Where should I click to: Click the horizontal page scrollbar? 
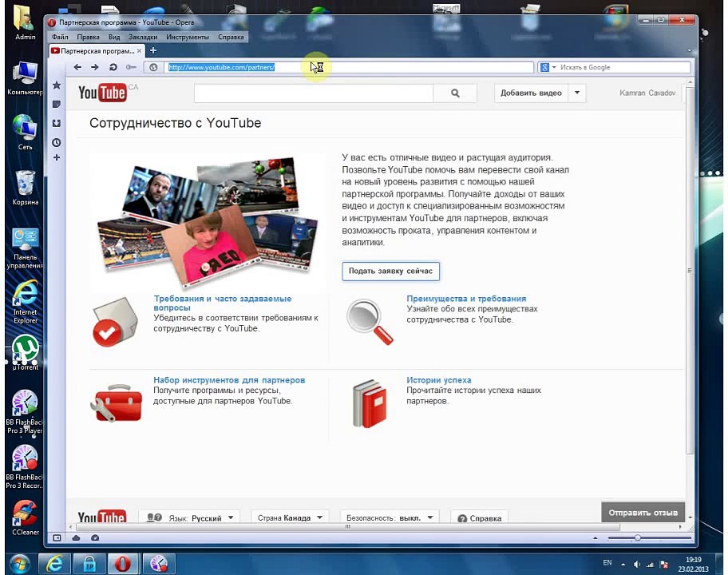pos(348,527)
